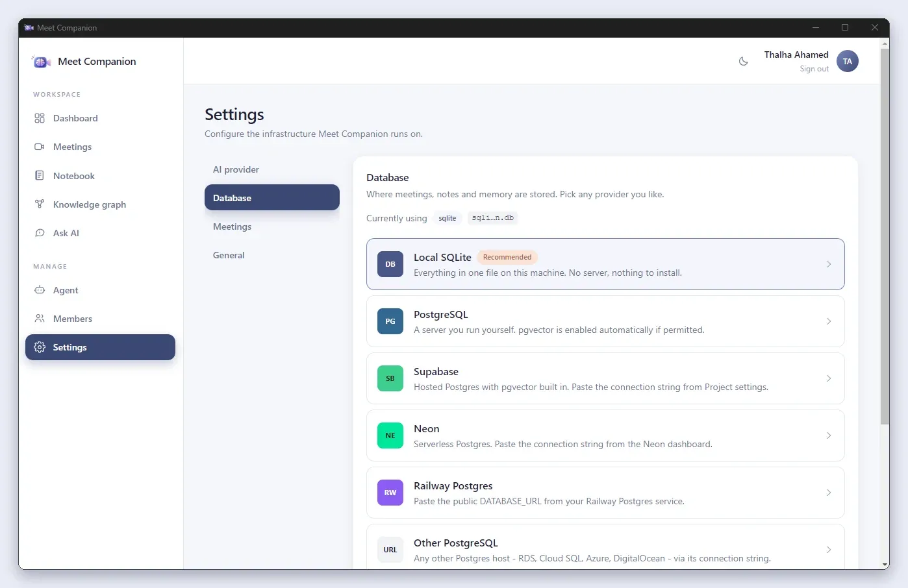The width and height of the screenshot is (908, 588).
Task: Expand the Railway Postgres chevron
Action: [x=829, y=493]
